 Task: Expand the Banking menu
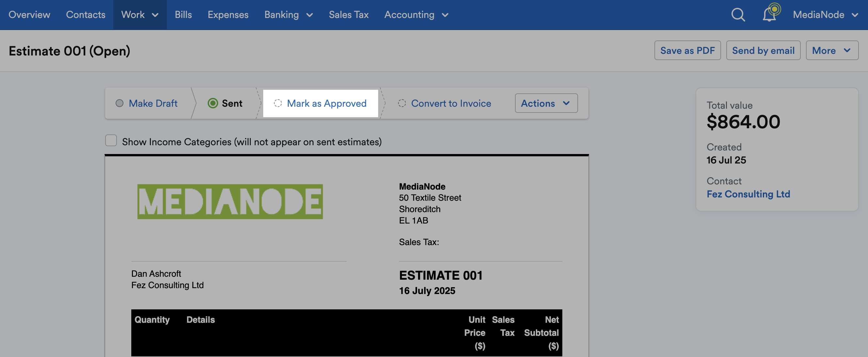(x=288, y=15)
